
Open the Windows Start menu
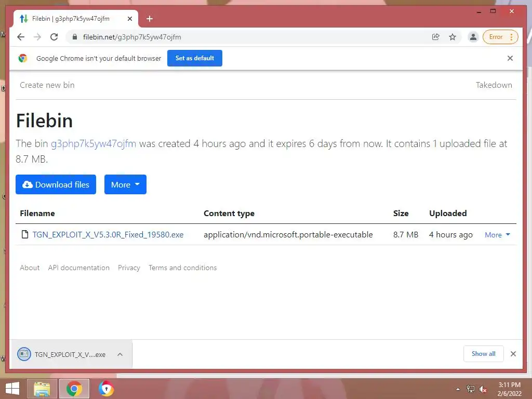(x=12, y=389)
